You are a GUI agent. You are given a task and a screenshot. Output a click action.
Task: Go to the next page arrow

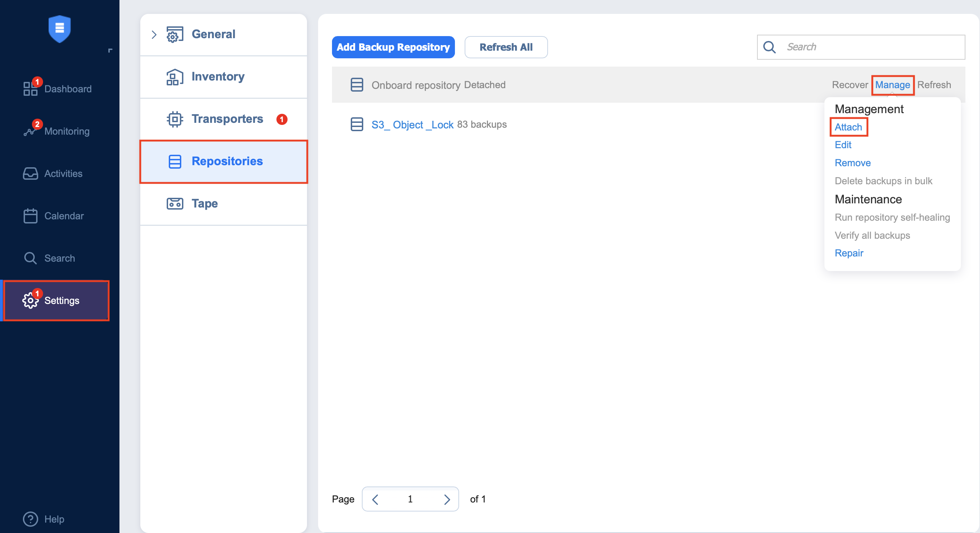pyautogui.click(x=447, y=499)
